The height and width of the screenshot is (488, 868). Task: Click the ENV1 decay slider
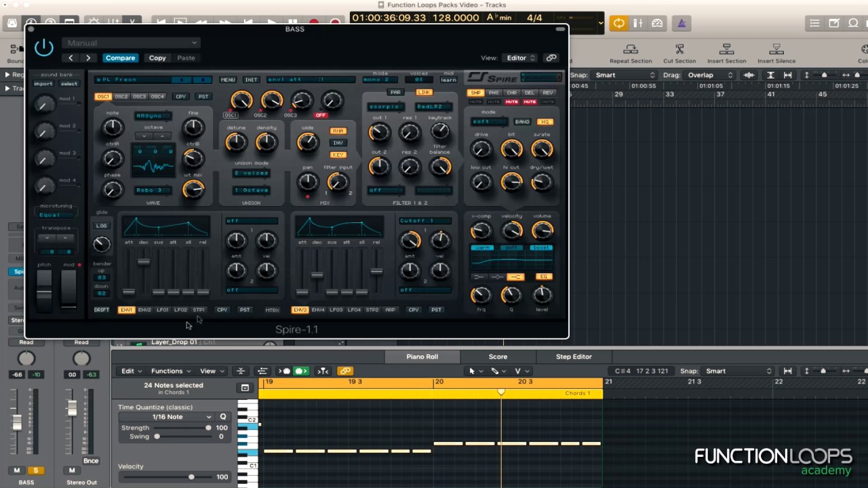pyautogui.click(x=143, y=261)
